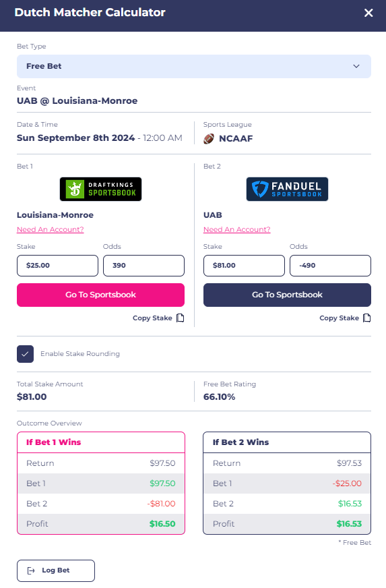Select the If Bet 1 Wins panel header
This screenshot has height=588, width=386.
click(x=101, y=442)
